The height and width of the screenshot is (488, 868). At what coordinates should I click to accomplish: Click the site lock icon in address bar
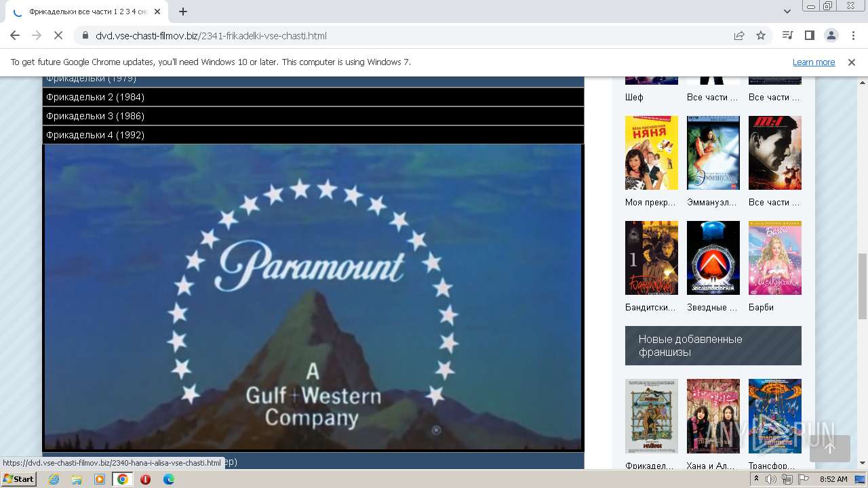tap(85, 35)
